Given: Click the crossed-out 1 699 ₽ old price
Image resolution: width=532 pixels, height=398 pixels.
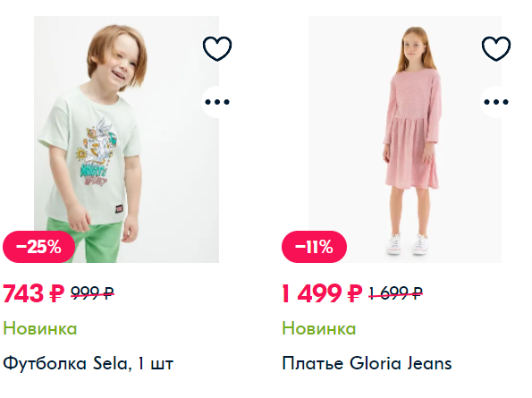Looking at the screenshot, I should 395,292.
